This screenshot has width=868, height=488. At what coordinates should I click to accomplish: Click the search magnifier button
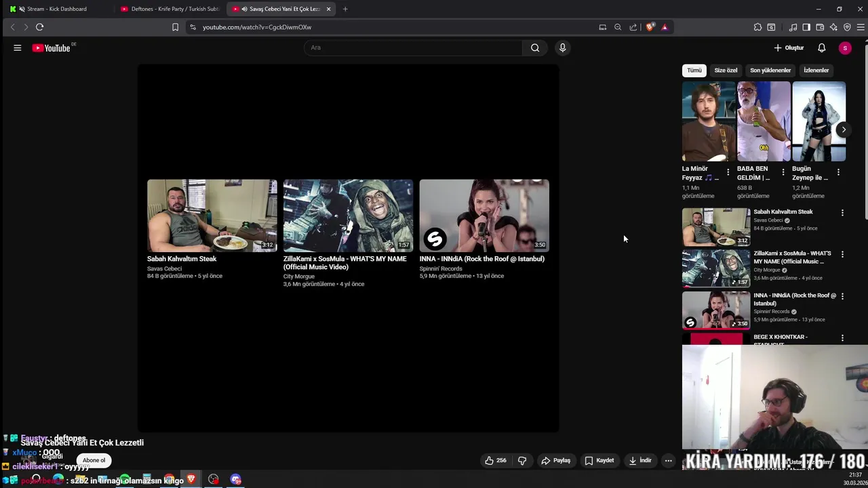(535, 47)
